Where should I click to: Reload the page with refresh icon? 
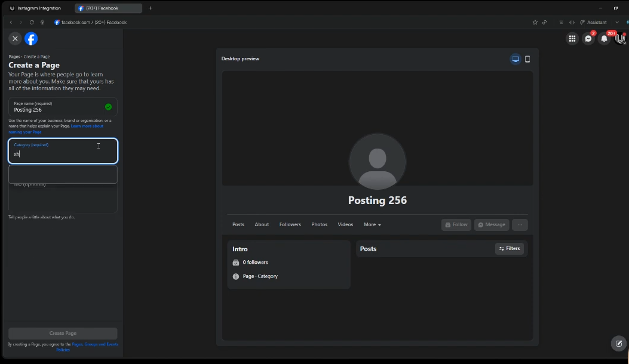tap(32, 23)
